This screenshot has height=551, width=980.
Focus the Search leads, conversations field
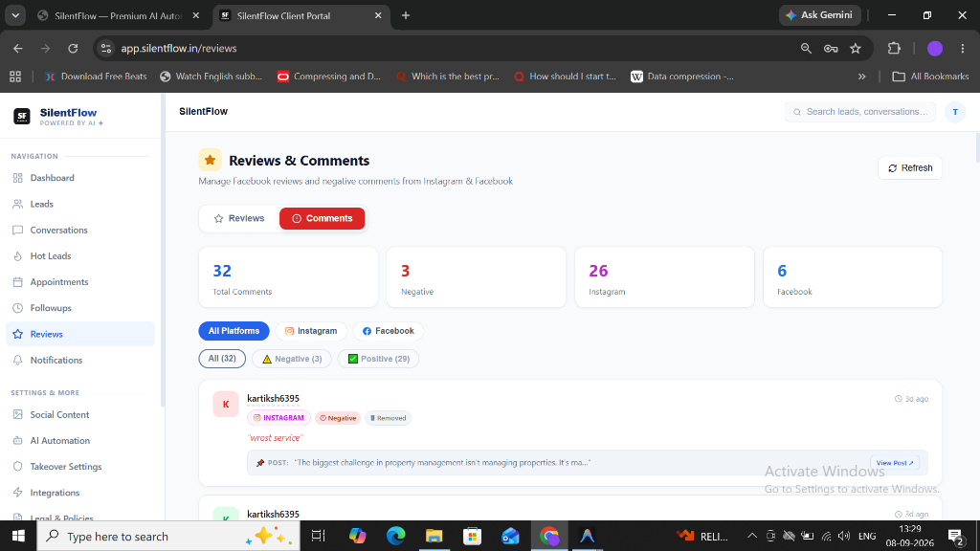click(x=860, y=112)
